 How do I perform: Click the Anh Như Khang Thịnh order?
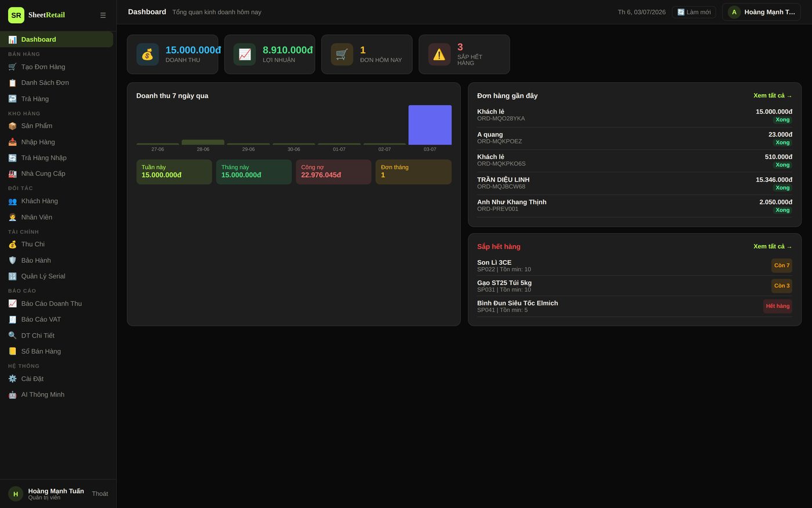coord(635,206)
